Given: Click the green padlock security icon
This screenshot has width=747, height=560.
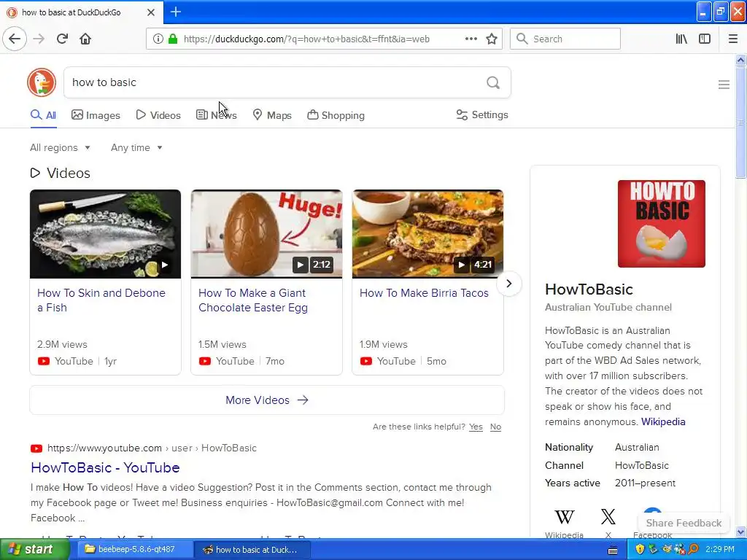Looking at the screenshot, I should click(x=173, y=39).
